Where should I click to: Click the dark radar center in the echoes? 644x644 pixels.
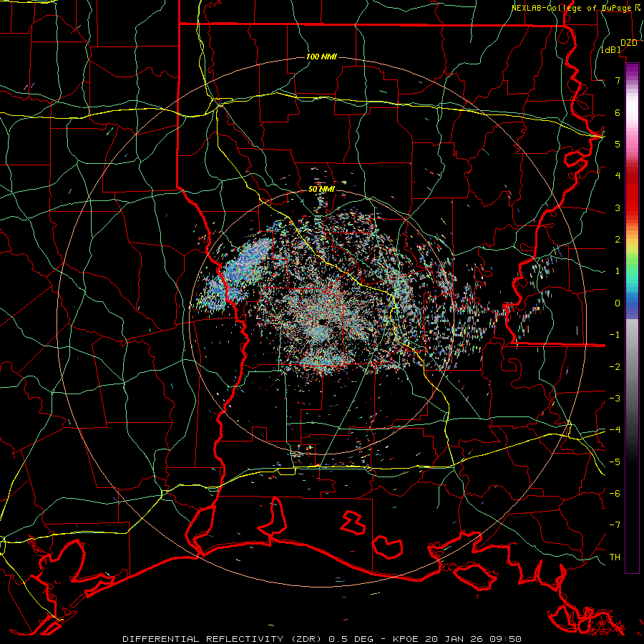(x=323, y=321)
